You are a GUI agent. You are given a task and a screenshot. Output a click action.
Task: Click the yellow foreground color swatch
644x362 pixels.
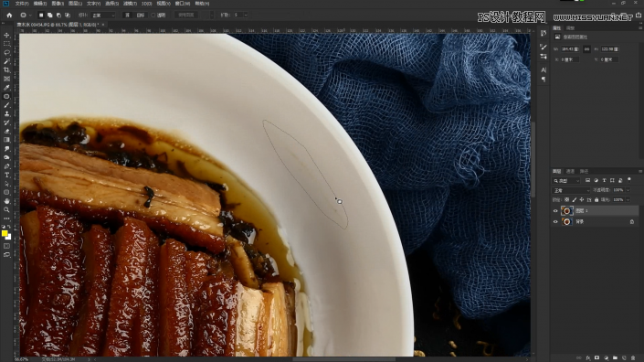pos(5,233)
